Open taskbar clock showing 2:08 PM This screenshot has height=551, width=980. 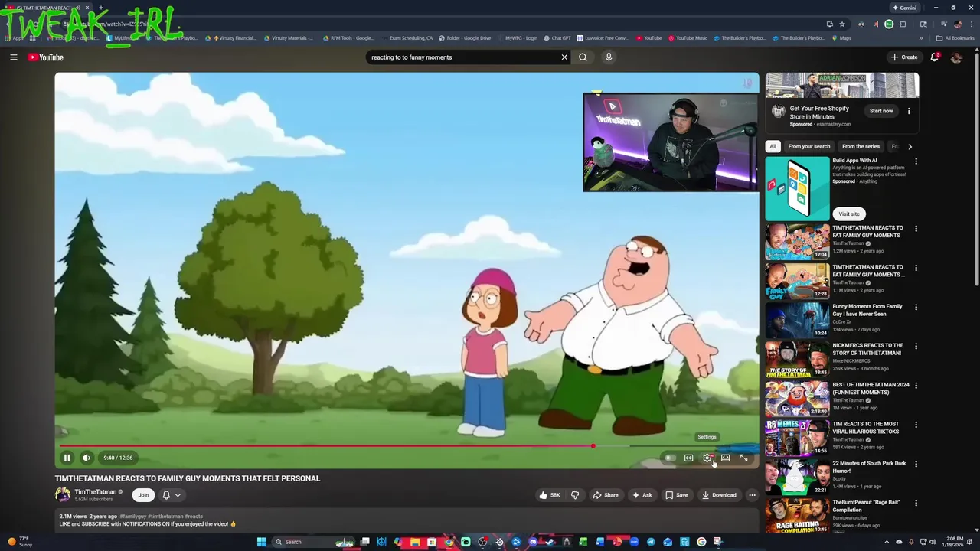(x=954, y=542)
